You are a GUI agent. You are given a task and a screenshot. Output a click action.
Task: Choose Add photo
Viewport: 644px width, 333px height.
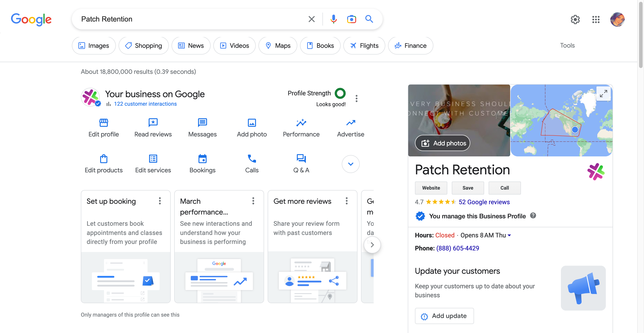252,128
